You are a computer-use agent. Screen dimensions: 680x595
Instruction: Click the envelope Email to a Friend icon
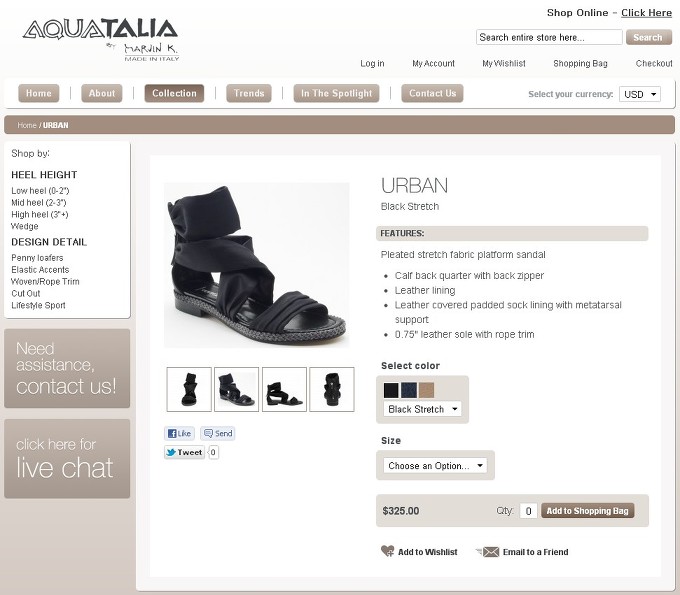pyautogui.click(x=490, y=552)
